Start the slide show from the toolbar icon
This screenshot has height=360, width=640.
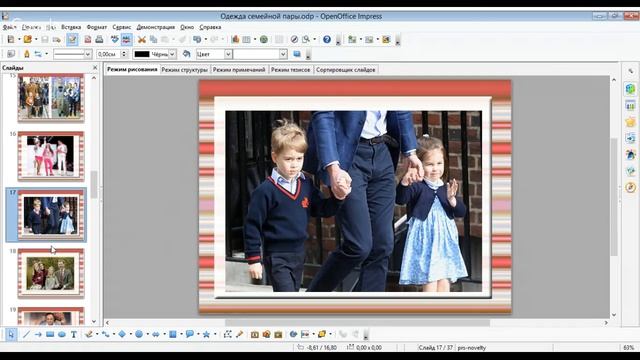click(386, 40)
